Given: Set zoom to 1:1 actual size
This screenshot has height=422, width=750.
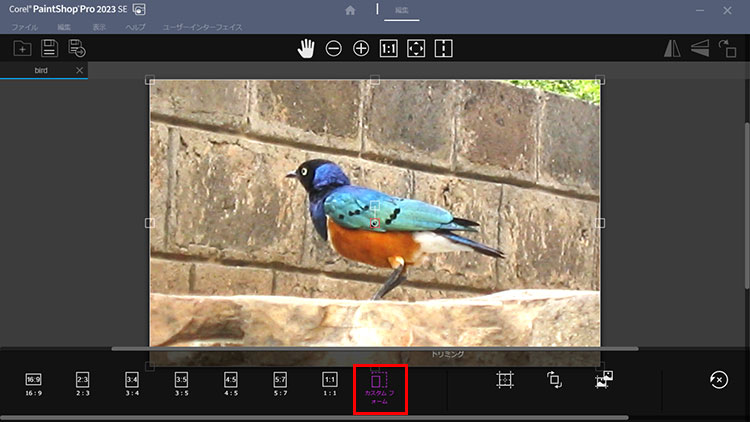Looking at the screenshot, I should (x=389, y=48).
